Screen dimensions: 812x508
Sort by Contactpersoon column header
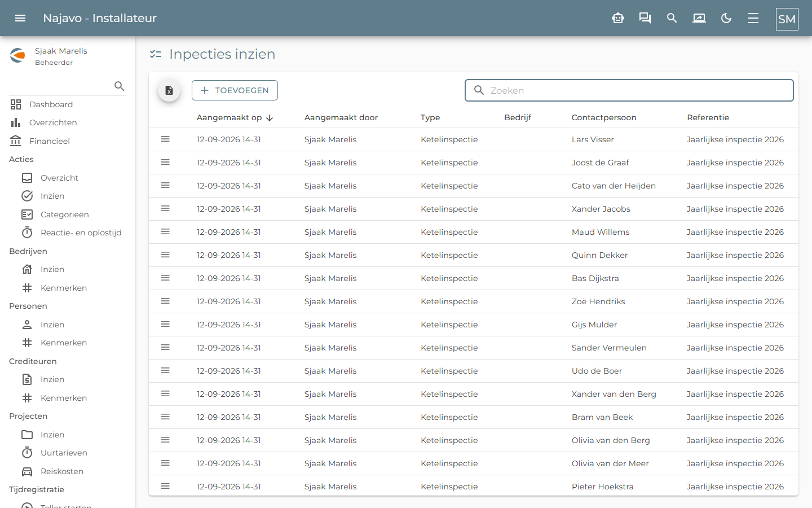pos(604,117)
